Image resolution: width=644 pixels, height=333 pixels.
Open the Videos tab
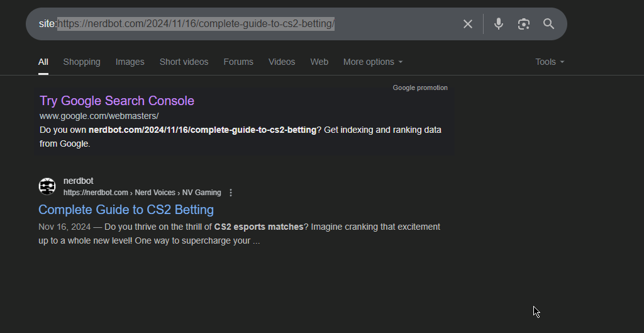(282, 62)
